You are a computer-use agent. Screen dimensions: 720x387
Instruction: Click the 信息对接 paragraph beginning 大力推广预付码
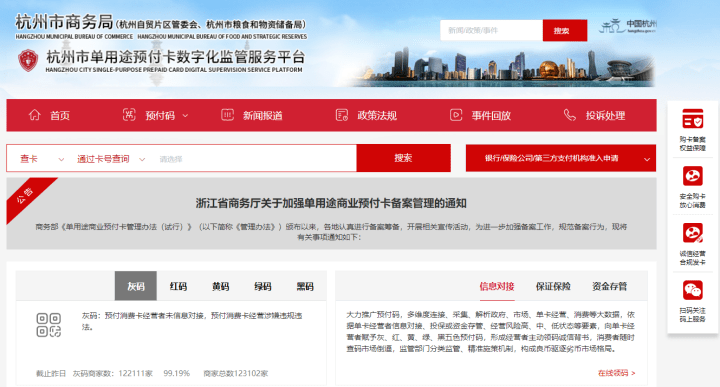[x=490, y=331]
